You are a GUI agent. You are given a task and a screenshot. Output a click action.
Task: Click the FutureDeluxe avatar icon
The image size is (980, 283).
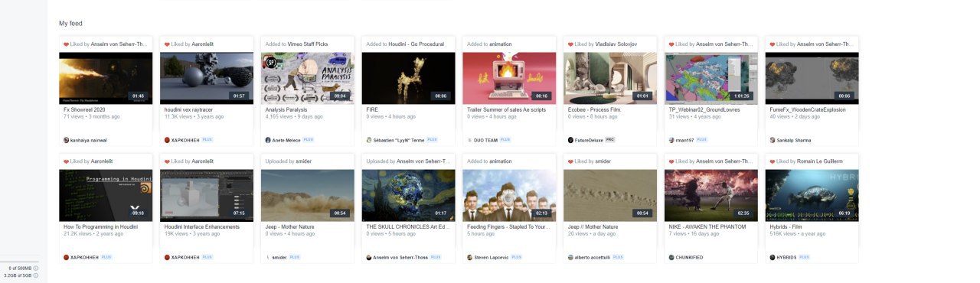pyautogui.click(x=571, y=140)
